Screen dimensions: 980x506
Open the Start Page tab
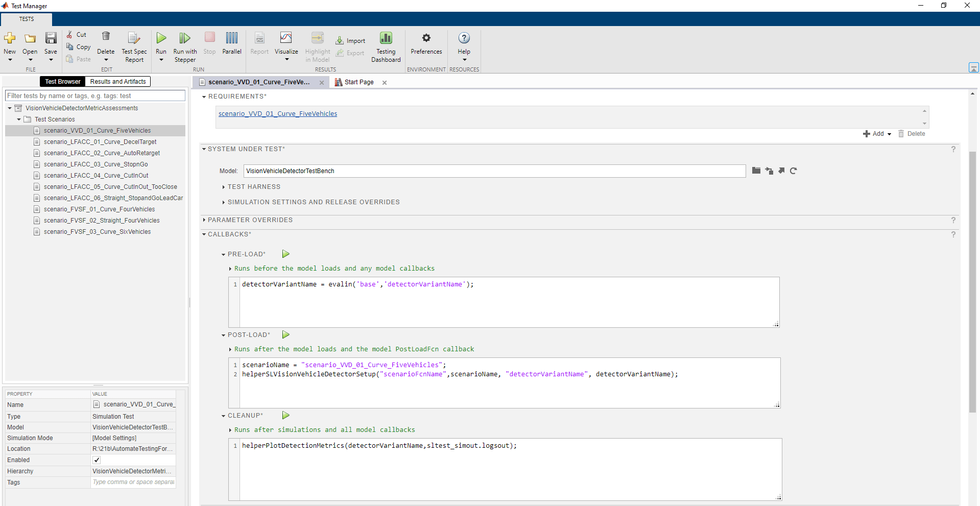(359, 82)
